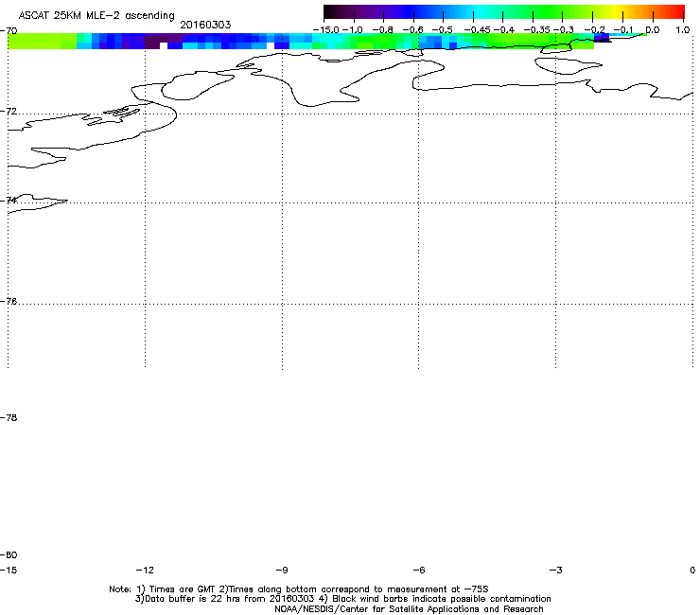Click the latitude label '-72'

9,112
